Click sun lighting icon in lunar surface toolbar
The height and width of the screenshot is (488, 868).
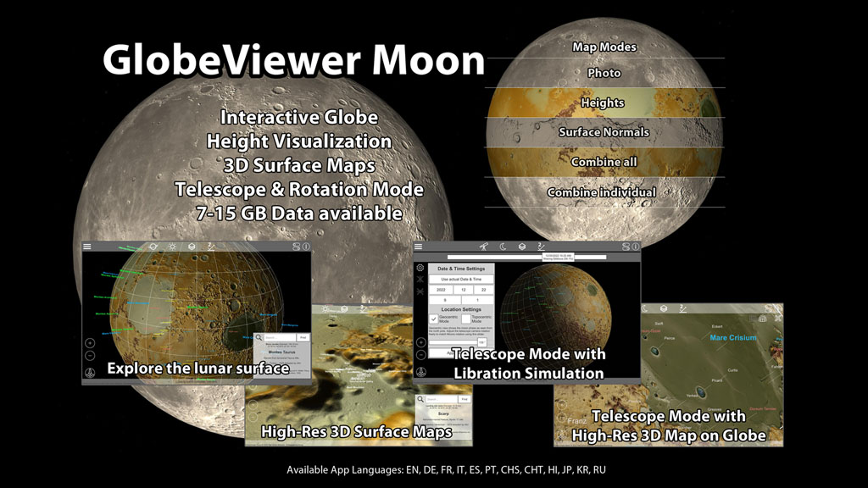[172, 247]
